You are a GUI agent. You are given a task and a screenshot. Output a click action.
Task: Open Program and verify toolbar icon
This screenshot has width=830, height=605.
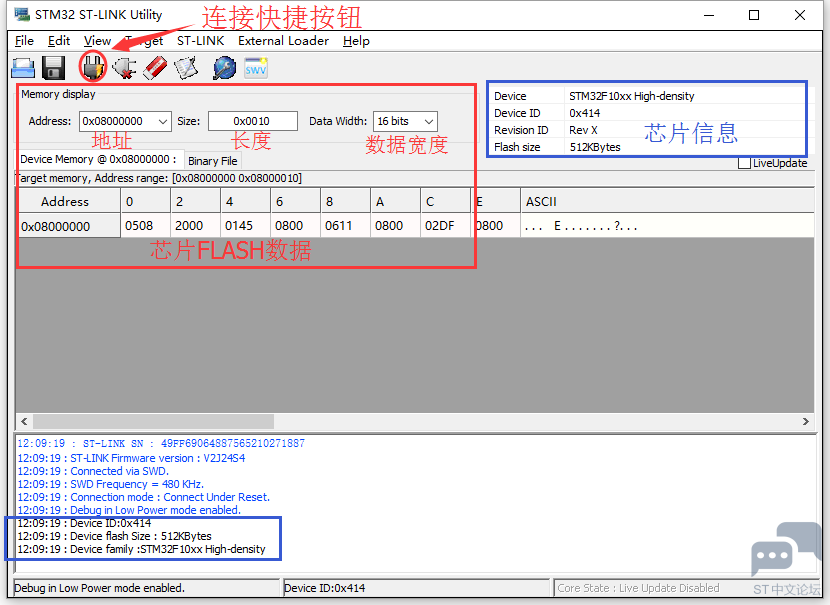(x=186, y=68)
